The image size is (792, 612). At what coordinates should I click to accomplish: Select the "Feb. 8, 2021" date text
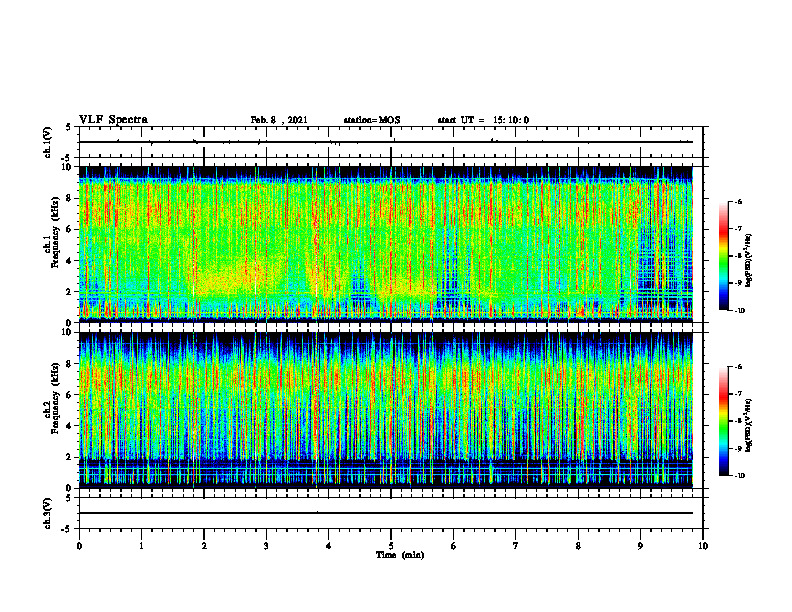pyautogui.click(x=279, y=120)
